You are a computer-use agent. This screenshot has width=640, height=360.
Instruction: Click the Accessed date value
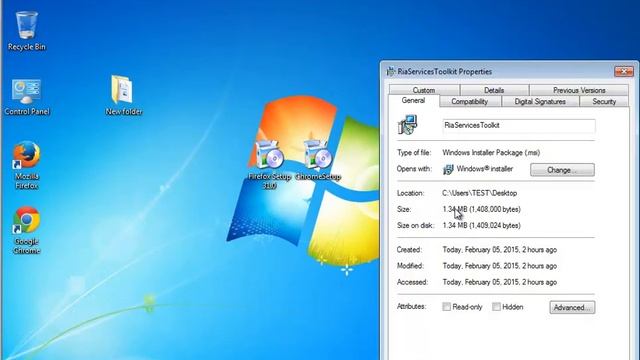coord(500,282)
